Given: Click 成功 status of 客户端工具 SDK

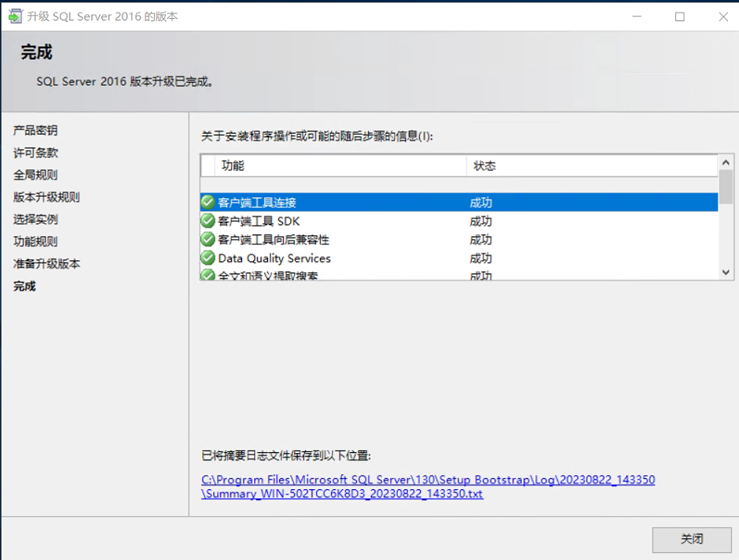Looking at the screenshot, I should [480, 221].
